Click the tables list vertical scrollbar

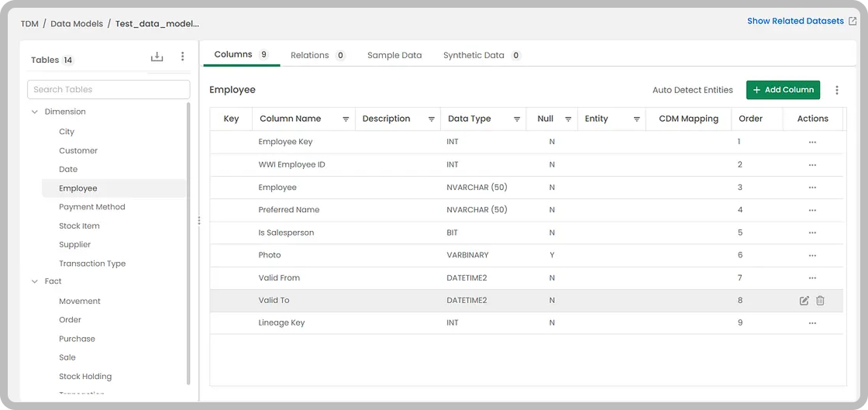pyautogui.click(x=189, y=243)
